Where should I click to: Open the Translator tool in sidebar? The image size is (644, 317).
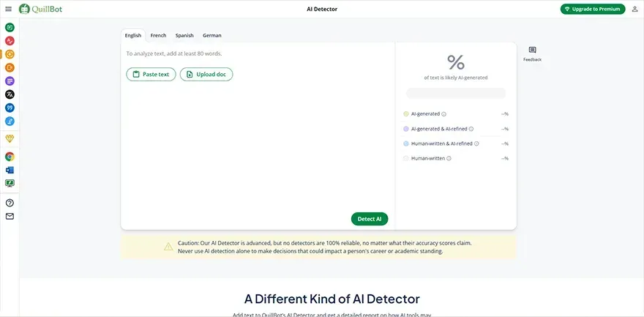(10, 94)
